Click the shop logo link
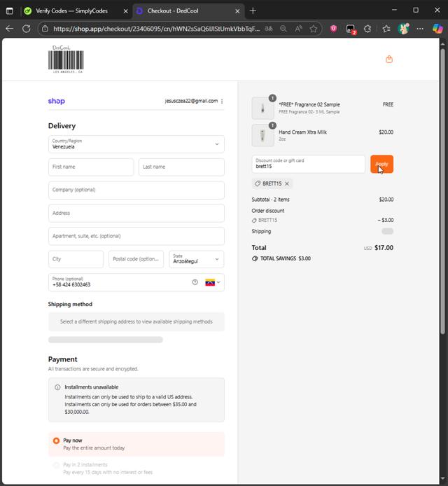The height and width of the screenshot is (486, 448). point(57,101)
